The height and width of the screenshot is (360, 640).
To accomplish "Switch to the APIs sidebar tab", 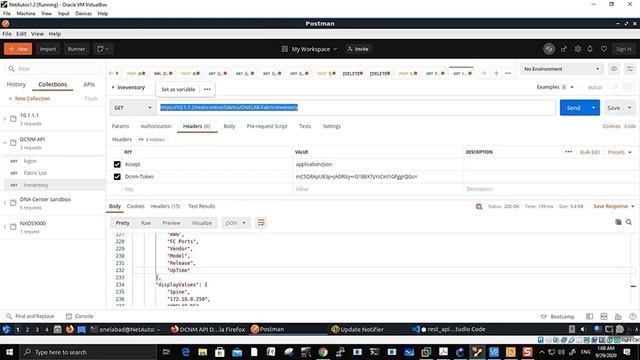I will [x=89, y=84].
